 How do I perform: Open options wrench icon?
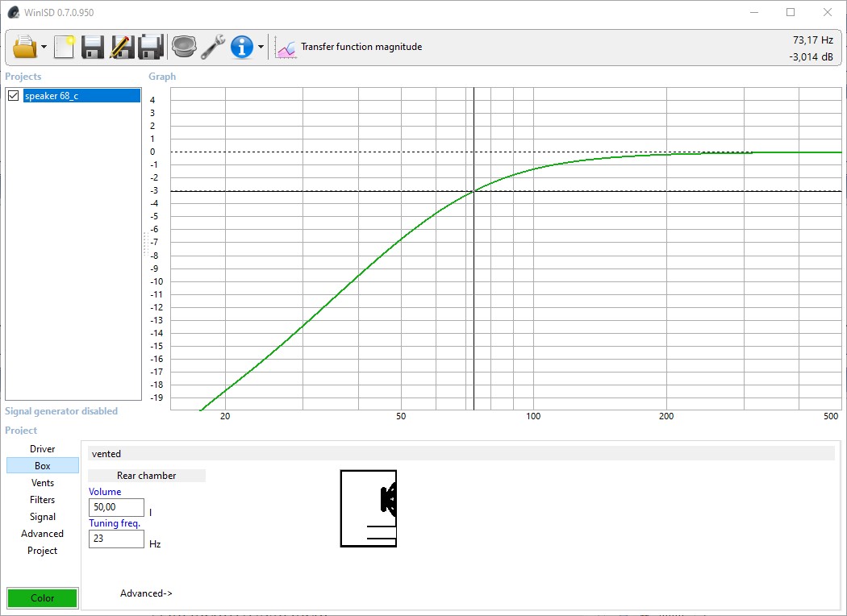coord(213,47)
